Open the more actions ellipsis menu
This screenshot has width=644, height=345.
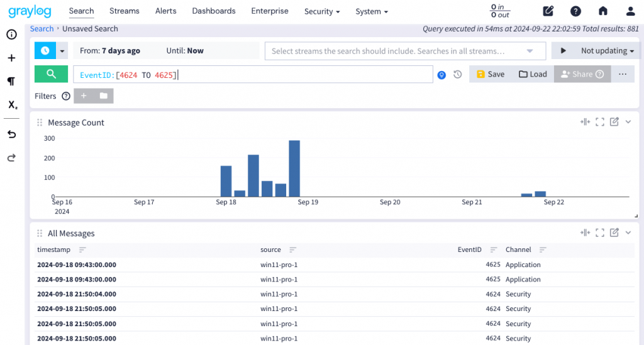(x=623, y=74)
